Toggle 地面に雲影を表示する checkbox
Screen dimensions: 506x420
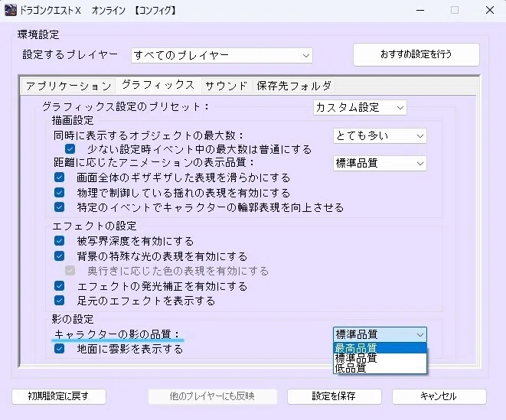(60, 348)
